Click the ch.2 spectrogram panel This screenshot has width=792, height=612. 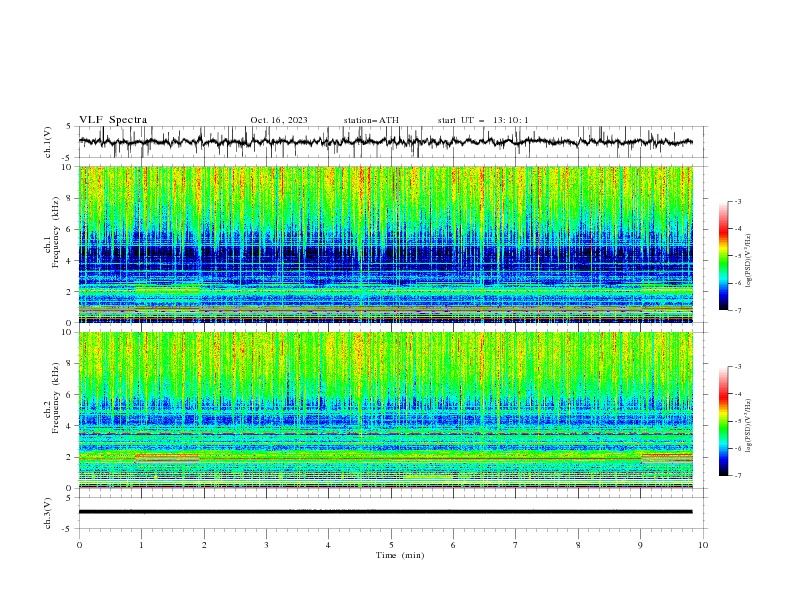coord(385,410)
